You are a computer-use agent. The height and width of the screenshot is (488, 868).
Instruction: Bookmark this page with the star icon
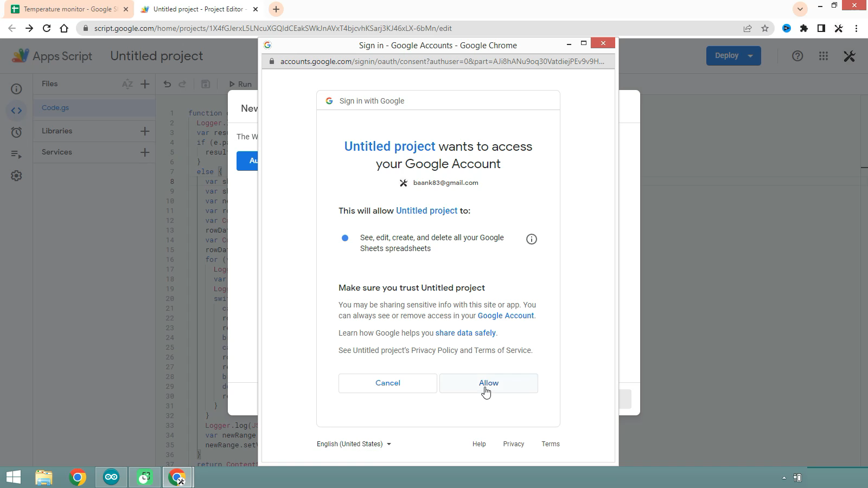(765, 29)
